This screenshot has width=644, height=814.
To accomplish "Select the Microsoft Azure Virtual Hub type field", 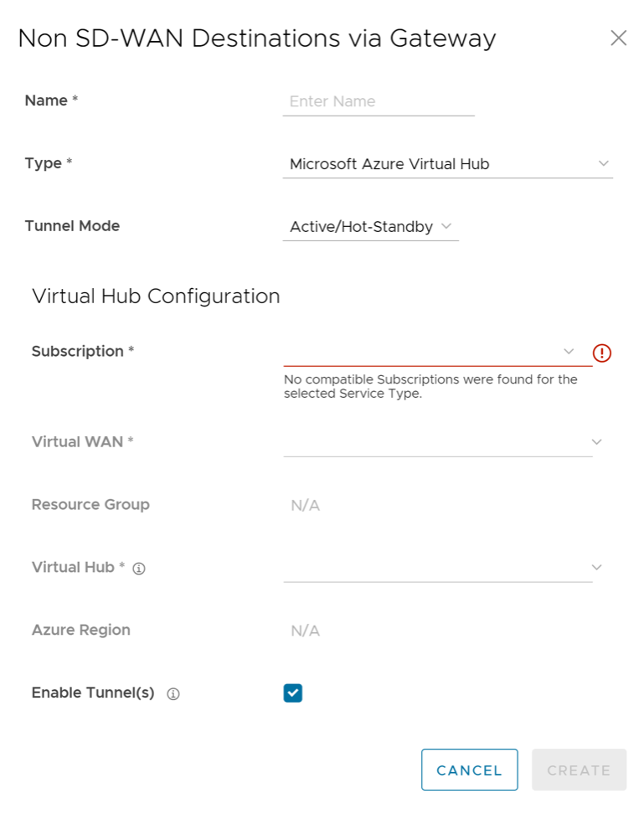I will coord(435,164).
